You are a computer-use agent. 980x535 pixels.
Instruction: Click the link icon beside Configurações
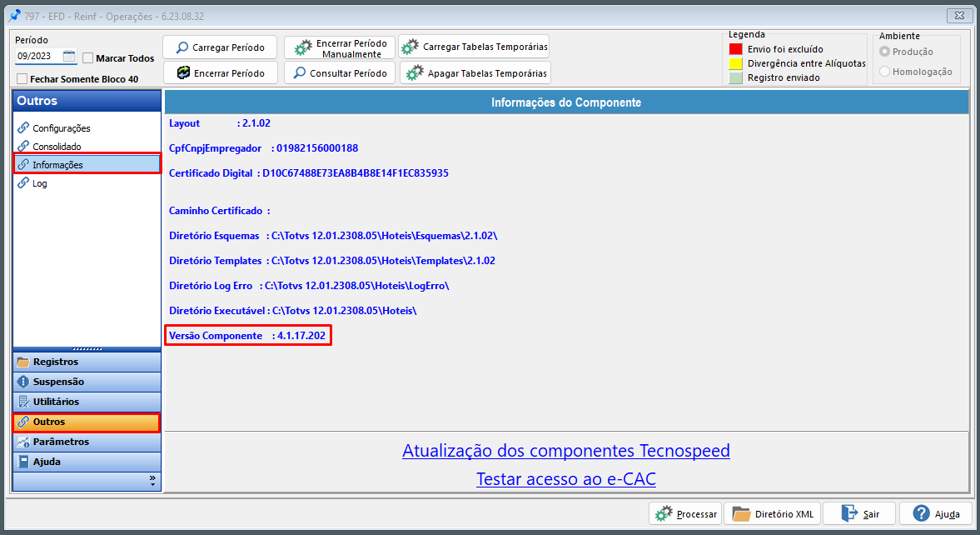coord(23,127)
